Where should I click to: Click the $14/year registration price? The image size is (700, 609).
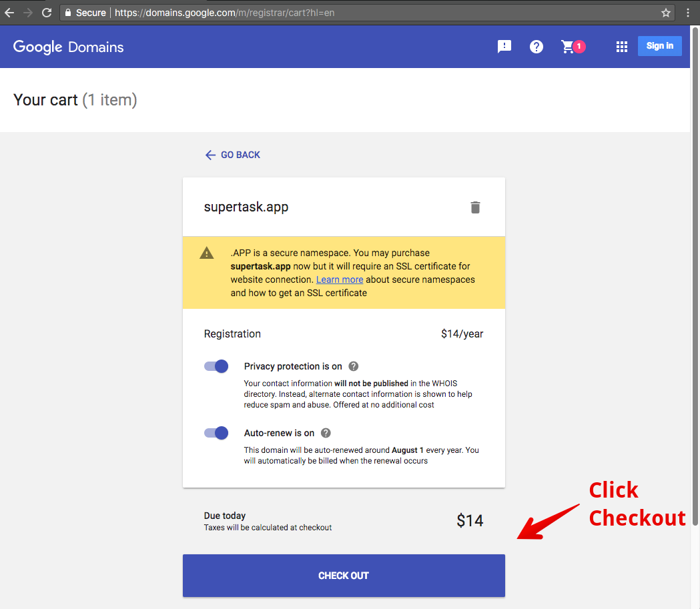(x=462, y=334)
